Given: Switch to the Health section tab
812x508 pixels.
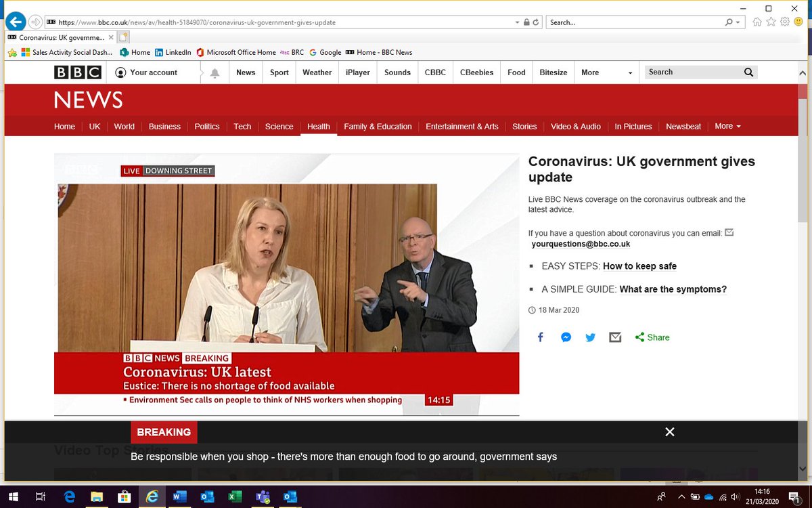Looking at the screenshot, I should (x=318, y=126).
